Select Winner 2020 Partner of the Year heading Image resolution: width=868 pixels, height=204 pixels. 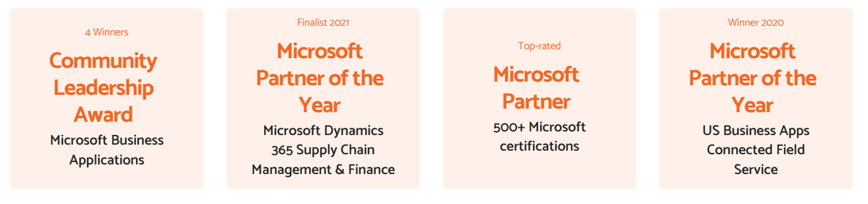753,78
